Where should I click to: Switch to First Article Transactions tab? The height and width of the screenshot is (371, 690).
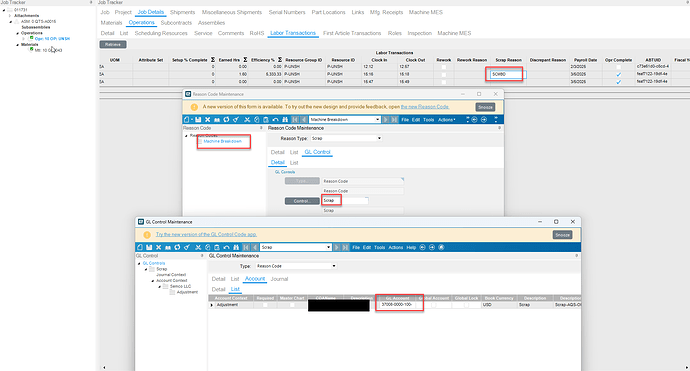(x=352, y=33)
